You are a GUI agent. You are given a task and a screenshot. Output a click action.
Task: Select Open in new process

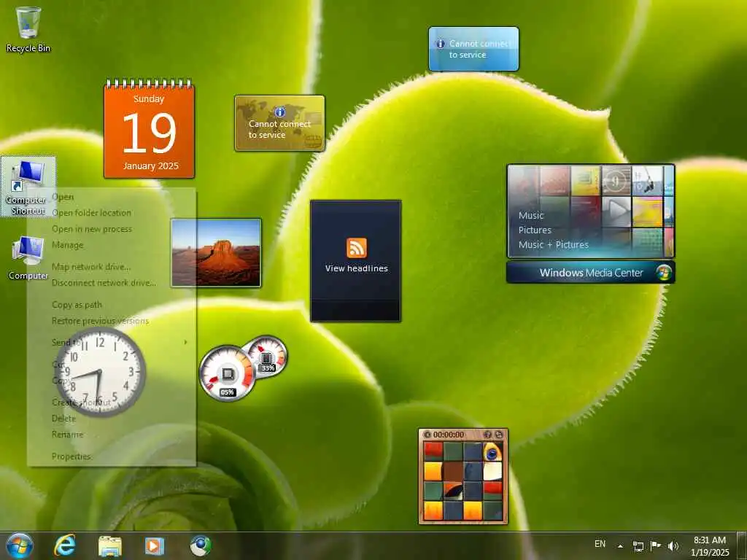92,229
